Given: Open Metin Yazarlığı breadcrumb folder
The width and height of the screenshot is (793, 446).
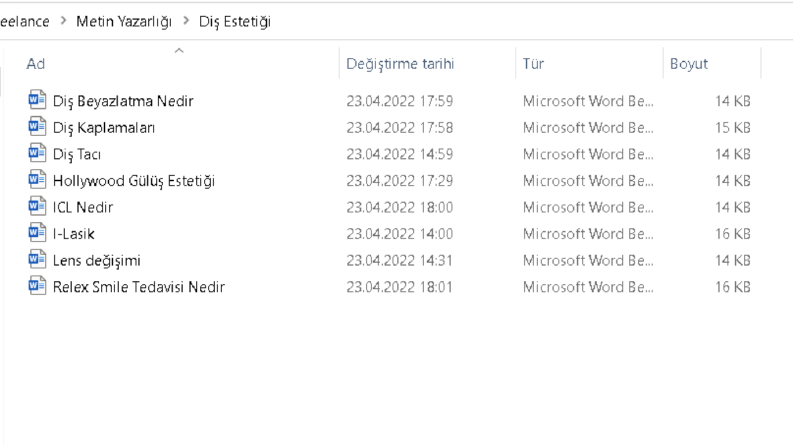Looking at the screenshot, I should click(x=124, y=22).
